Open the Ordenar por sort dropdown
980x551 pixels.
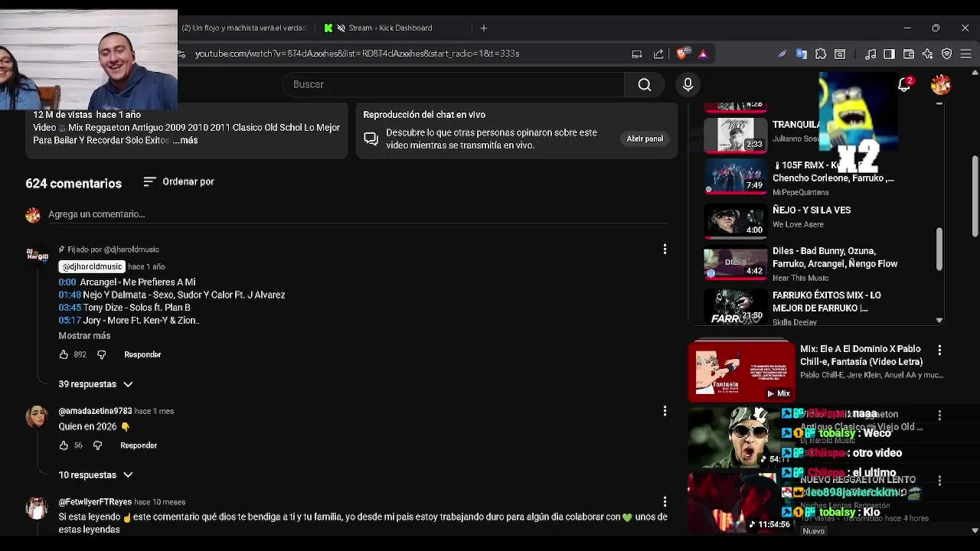[178, 182]
